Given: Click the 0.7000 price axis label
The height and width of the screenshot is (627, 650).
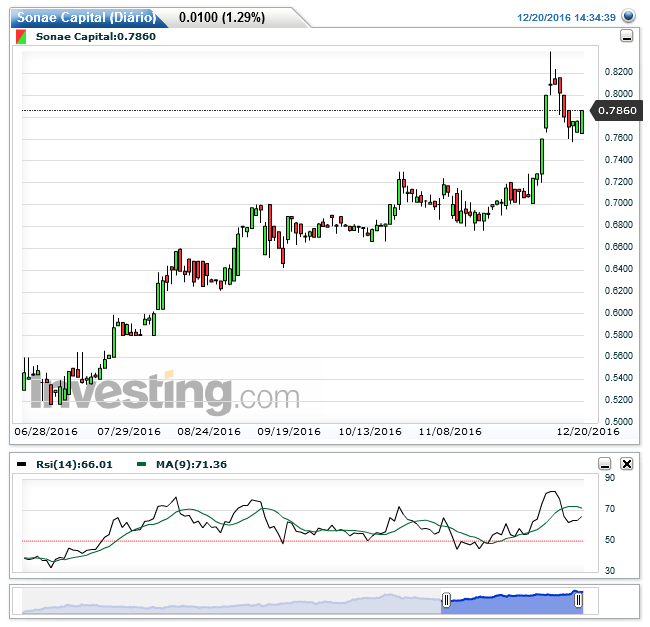Looking at the screenshot, I should click(618, 203).
